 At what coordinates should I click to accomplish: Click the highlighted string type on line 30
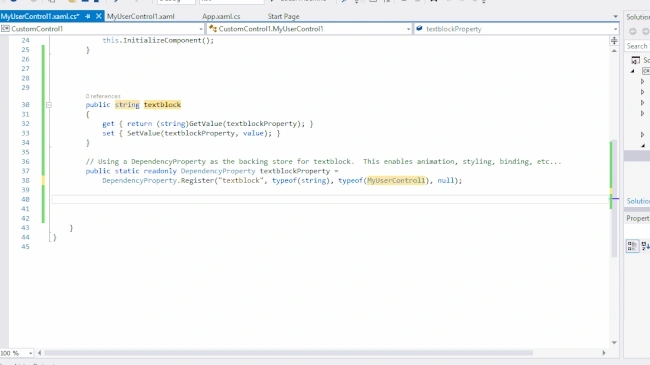click(x=127, y=105)
